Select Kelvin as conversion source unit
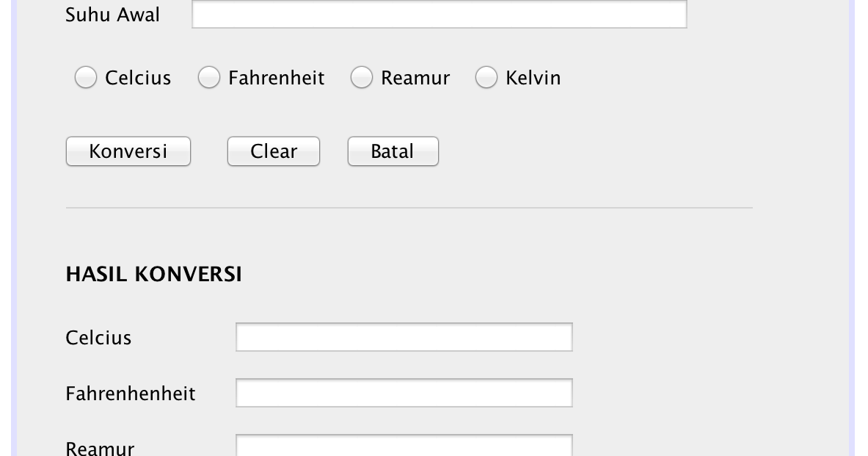Screen dimensions: 868x456 tap(486, 77)
